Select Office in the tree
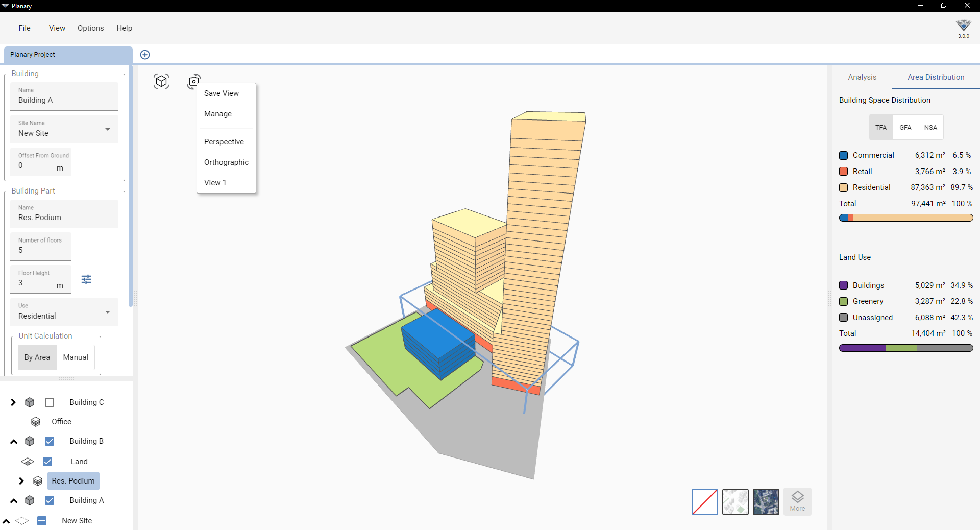 (x=61, y=422)
